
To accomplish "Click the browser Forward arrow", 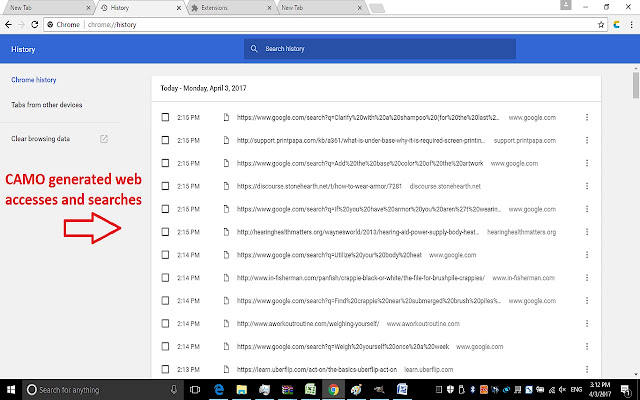I will [21, 24].
